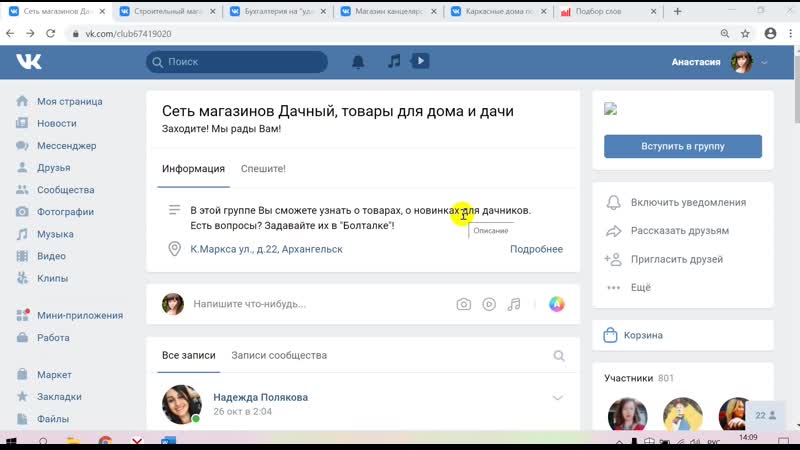
Task: Click the browser back arrow
Action: pos(10,34)
